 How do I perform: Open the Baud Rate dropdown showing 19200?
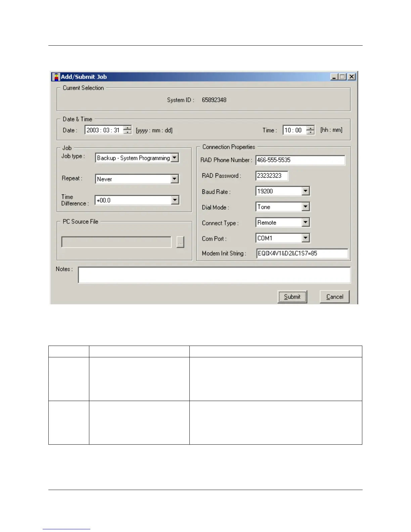coord(305,191)
